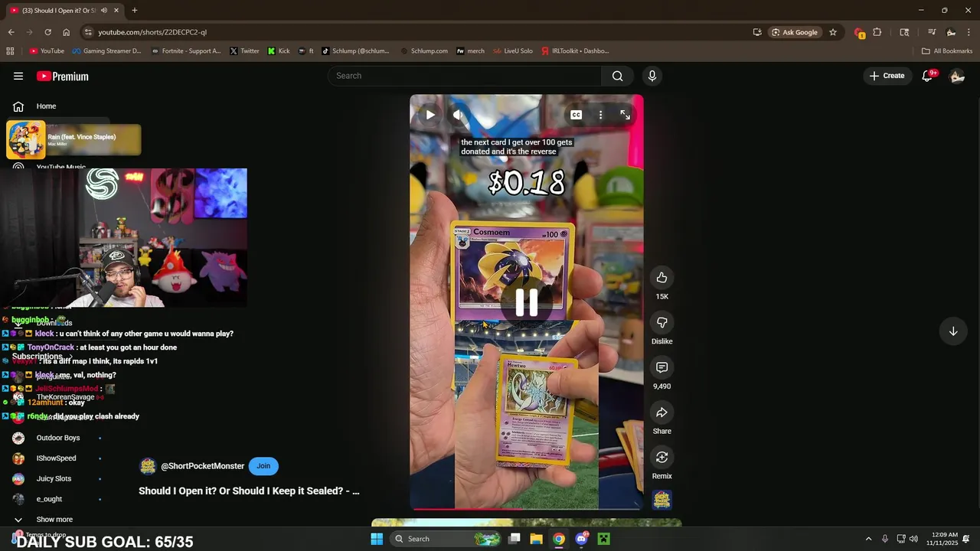Open the @ShortPocketMonster channel link
Viewport: 980px width, 551px height.
(x=203, y=466)
